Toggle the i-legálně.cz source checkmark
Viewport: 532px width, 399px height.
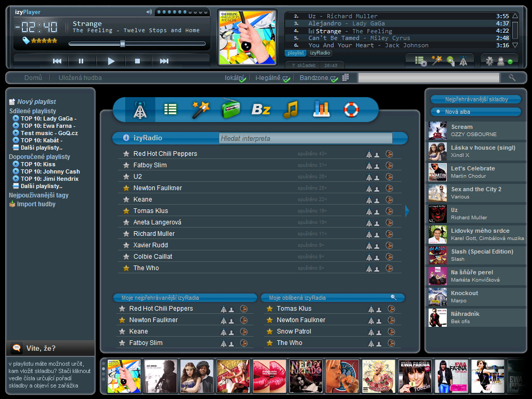pyautogui.click(x=286, y=79)
